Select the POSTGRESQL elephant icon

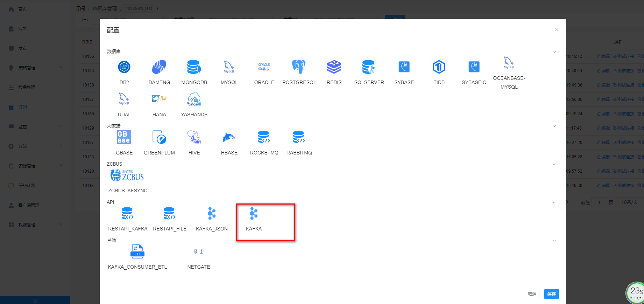pyautogui.click(x=299, y=67)
